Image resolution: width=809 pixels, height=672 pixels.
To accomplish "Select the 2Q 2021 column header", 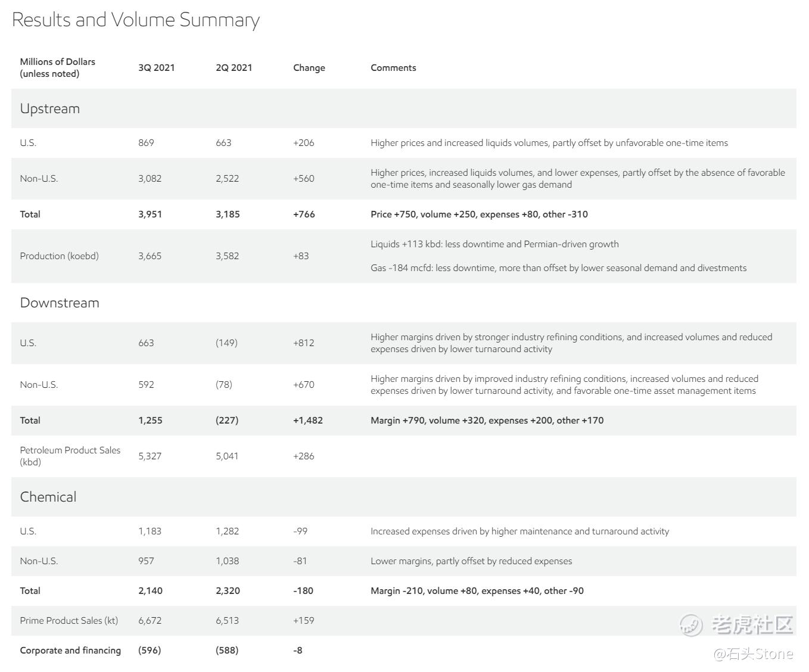I will coord(234,68).
